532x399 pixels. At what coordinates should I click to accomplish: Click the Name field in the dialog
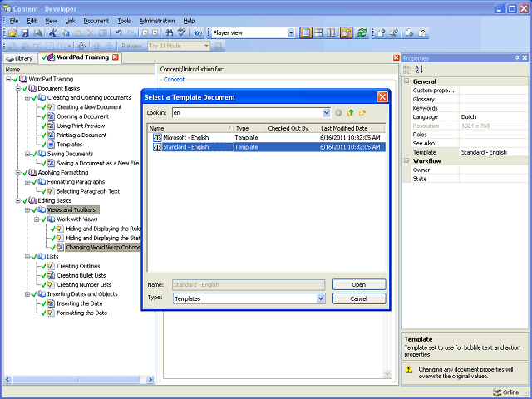(x=249, y=284)
